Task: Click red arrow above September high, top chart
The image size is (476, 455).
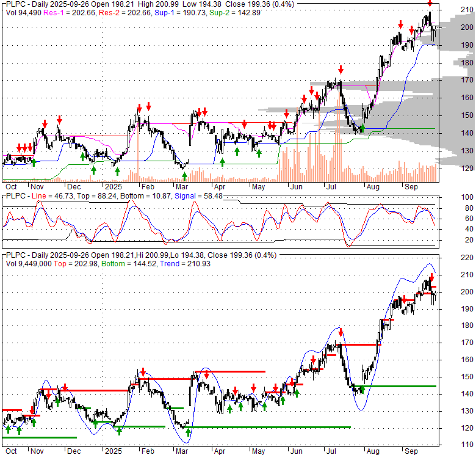Action: (x=430, y=3)
